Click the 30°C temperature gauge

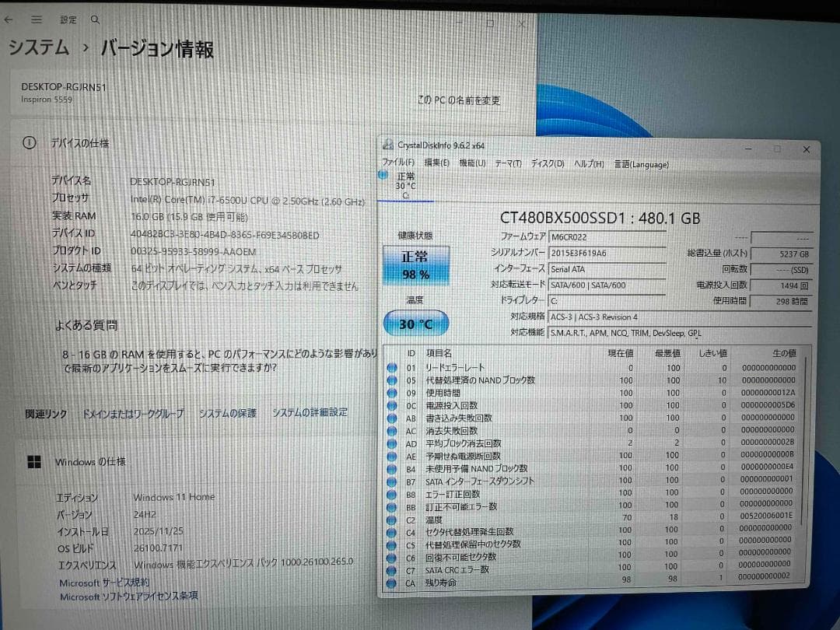pyautogui.click(x=415, y=322)
